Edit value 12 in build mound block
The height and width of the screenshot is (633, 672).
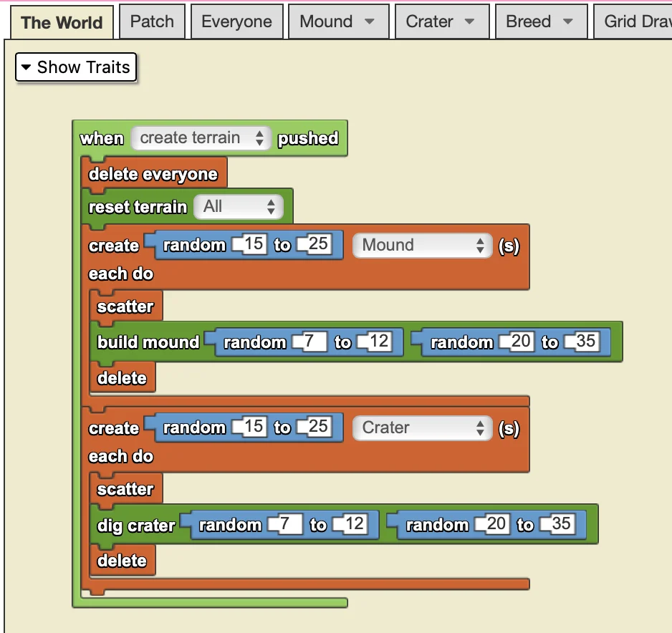(379, 342)
